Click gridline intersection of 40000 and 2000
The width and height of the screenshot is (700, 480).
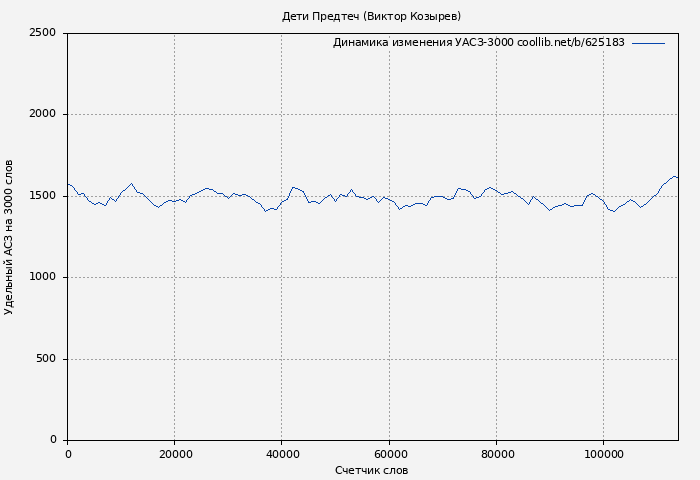(282, 114)
